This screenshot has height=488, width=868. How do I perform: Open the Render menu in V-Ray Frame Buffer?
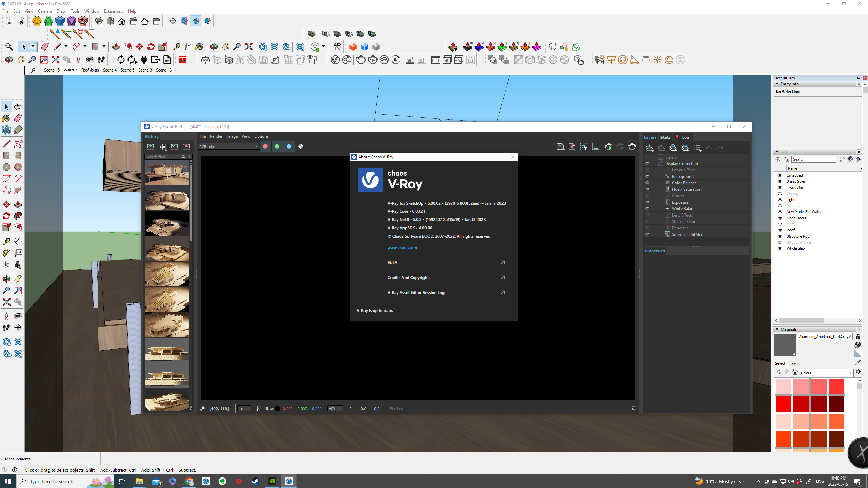[x=216, y=136]
